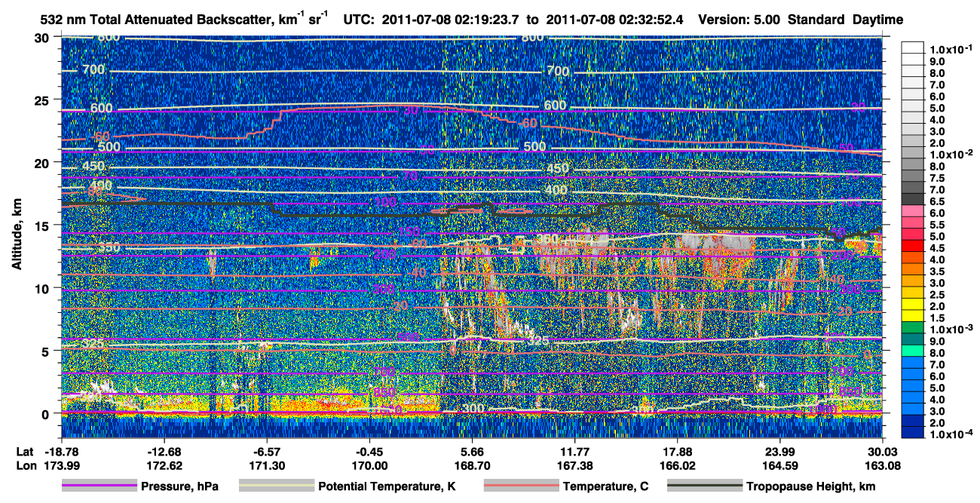Click the altitude axis tick label 15
The height and width of the screenshot is (503, 980).
pyautogui.click(x=43, y=225)
